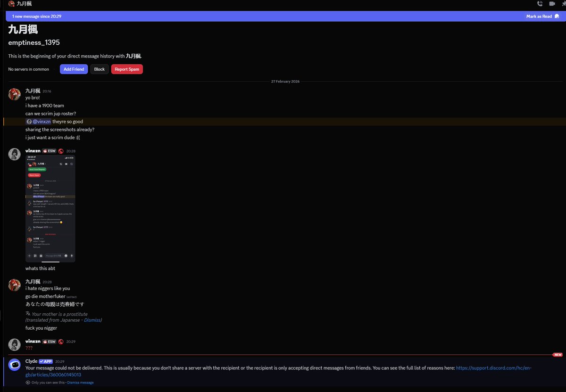Dismiss the Japanese translation
This screenshot has height=392, width=566.
coord(92,320)
